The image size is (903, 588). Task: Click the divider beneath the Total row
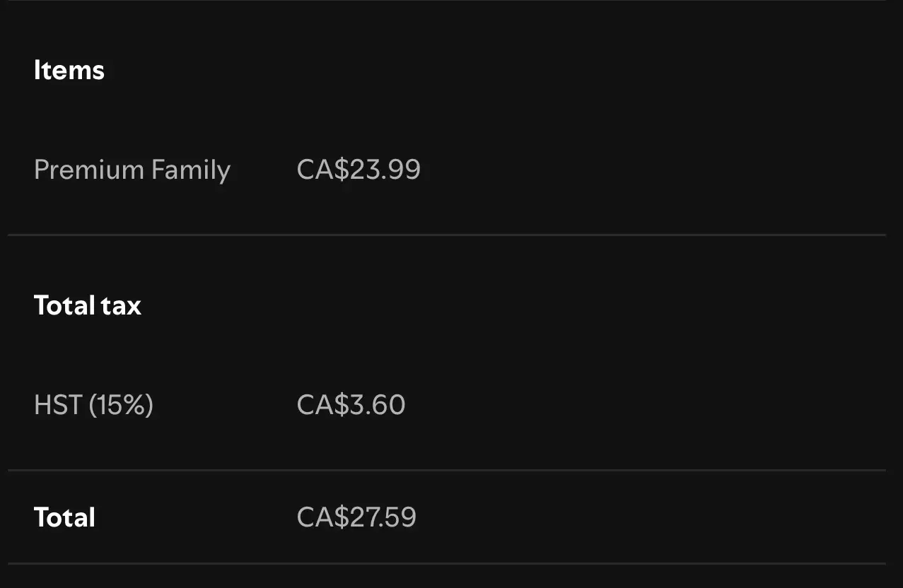click(x=447, y=563)
